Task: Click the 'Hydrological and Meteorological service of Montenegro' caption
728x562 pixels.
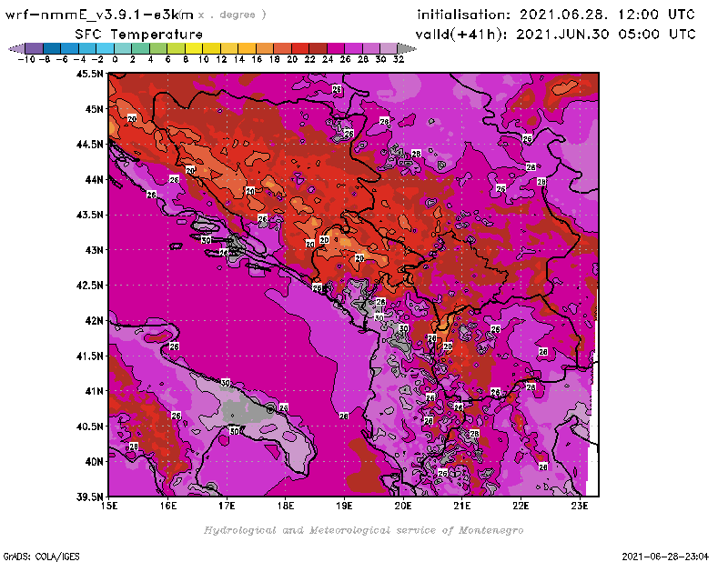Action: pos(363,530)
